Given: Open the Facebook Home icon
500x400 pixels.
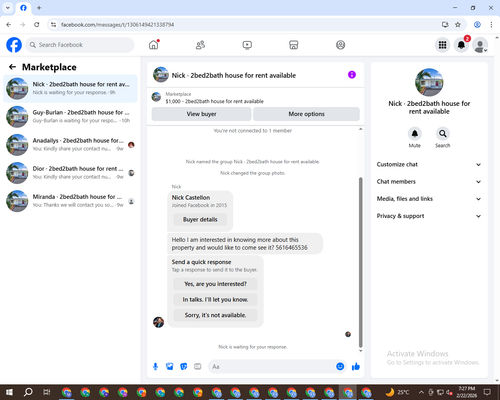Looking at the screenshot, I should (154, 45).
